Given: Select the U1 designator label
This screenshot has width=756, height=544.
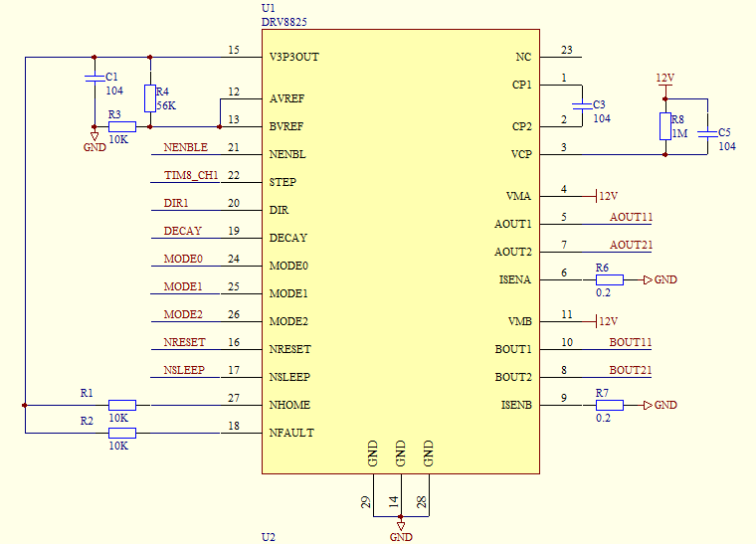Looking at the screenshot, I should [x=268, y=8].
